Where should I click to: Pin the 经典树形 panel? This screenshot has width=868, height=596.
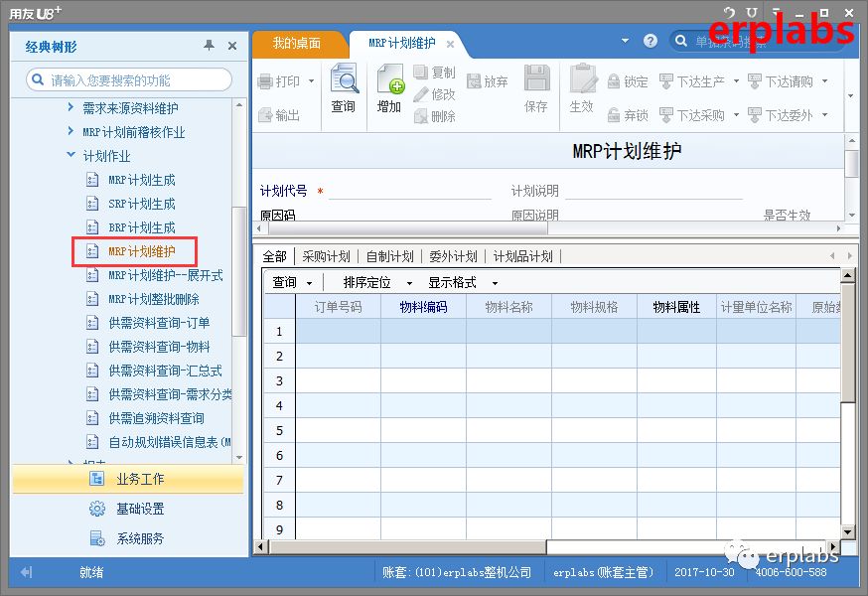(x=209, y=46)
